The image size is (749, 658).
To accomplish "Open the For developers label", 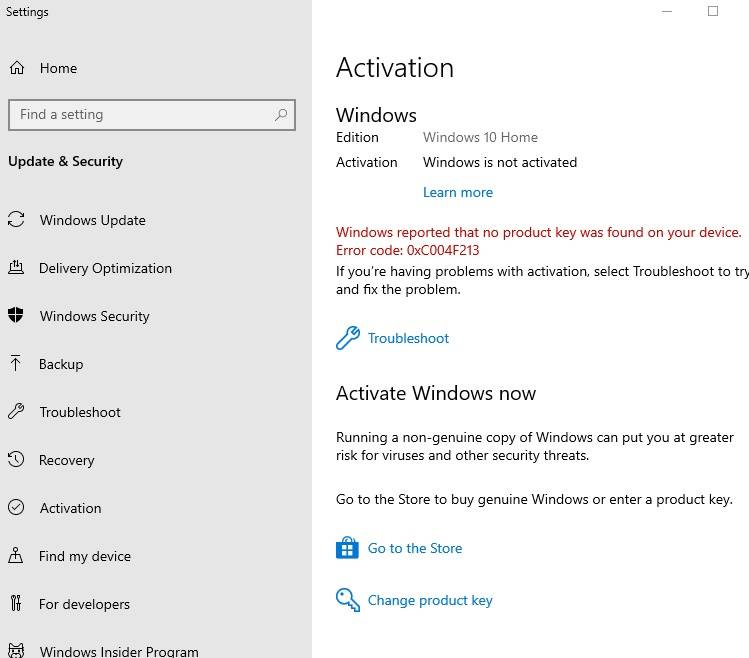I will tap(85, 604).
